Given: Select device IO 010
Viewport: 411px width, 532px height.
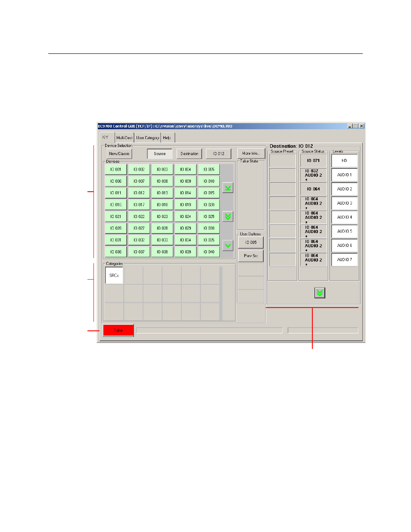Looking at the screenshot, I should (x=209, y=181).
